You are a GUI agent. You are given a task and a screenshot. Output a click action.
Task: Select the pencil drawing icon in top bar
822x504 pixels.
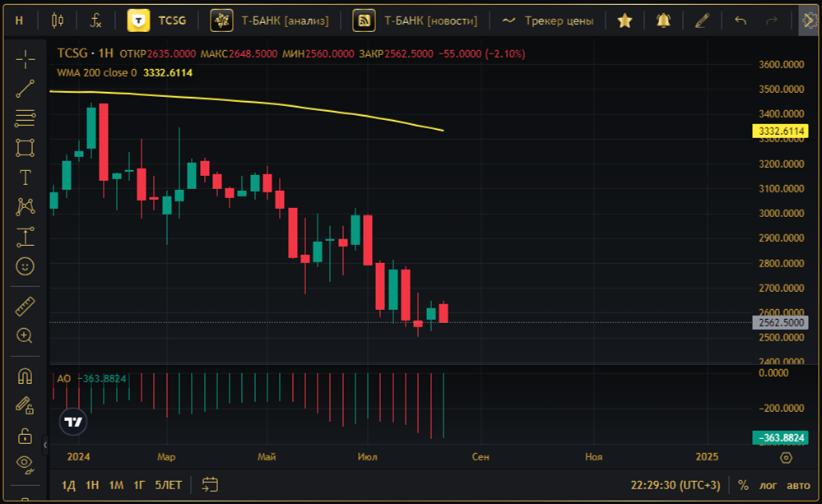(x=702, y=21)
